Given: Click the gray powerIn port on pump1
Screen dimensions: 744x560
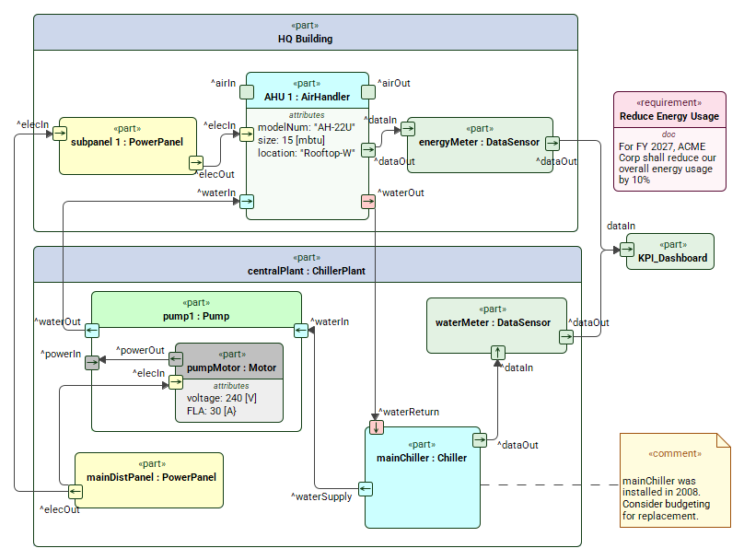Looking at the screenshot, I should point(92,363).
